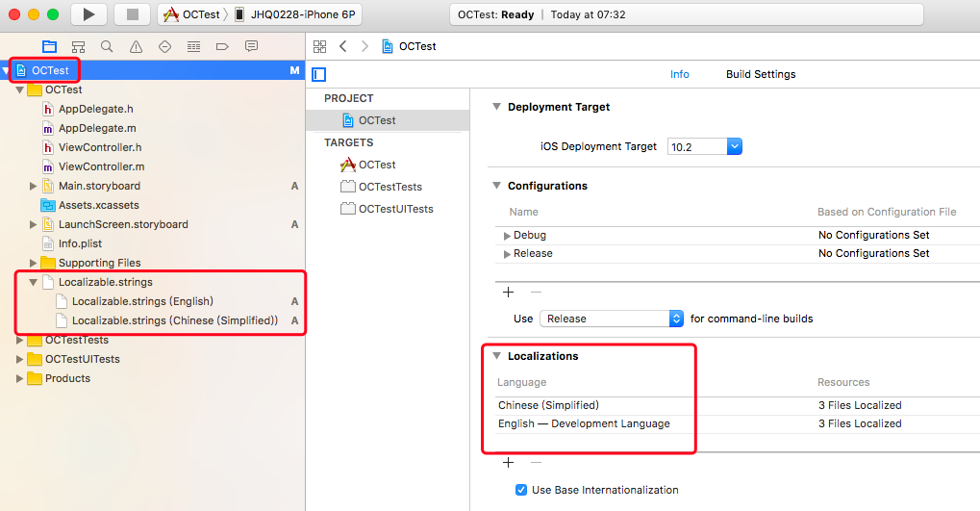980x511 pixels.
Task: Open the Breakpoint navigator icon
Action: 222,46
